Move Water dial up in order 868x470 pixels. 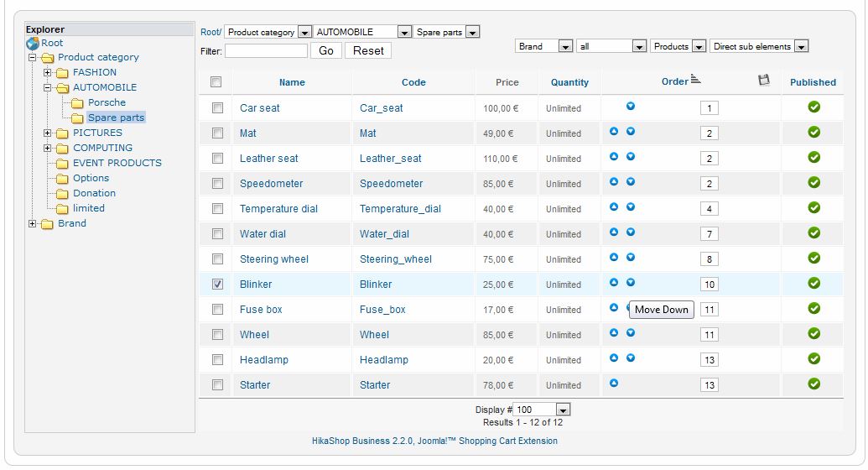(614, 232)
